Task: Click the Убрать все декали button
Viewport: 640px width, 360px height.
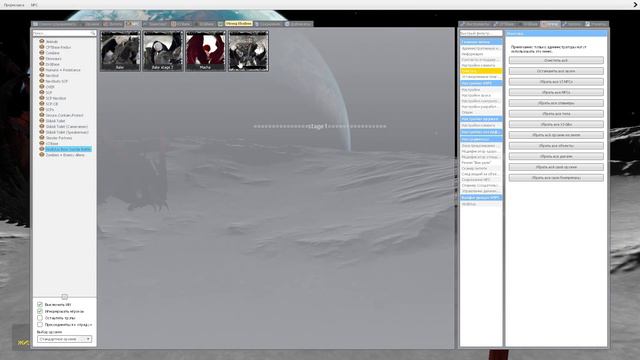Action: click(x=556, y=156)
